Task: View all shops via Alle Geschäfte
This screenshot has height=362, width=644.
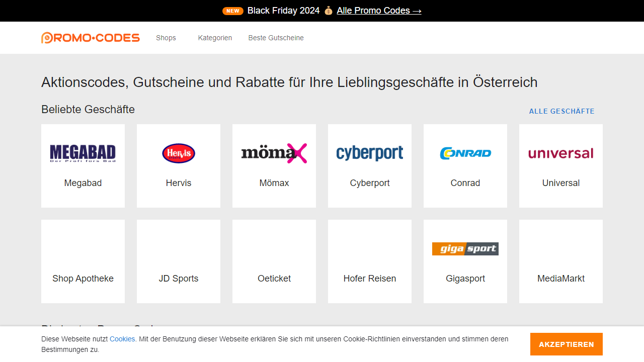Action: click(x=561, y=111)
